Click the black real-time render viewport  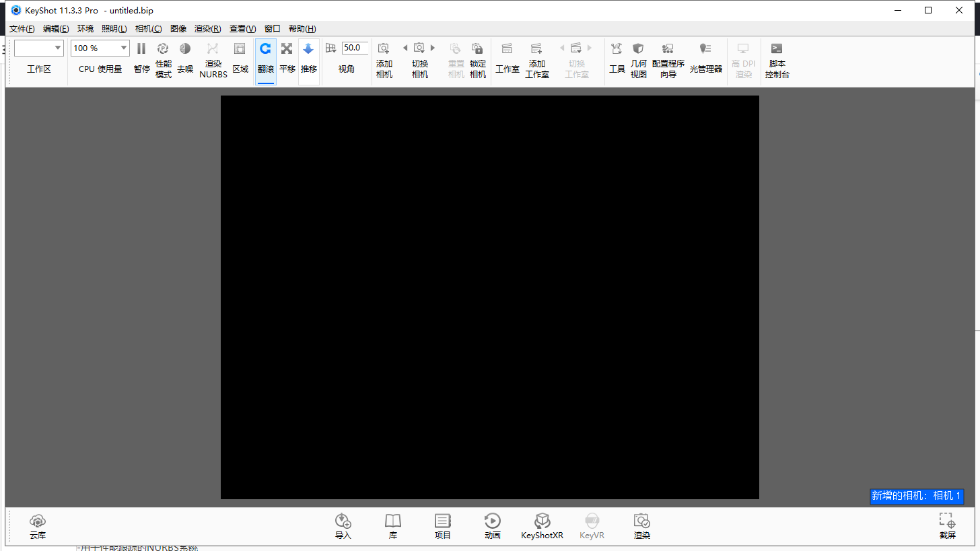(490, 297)
